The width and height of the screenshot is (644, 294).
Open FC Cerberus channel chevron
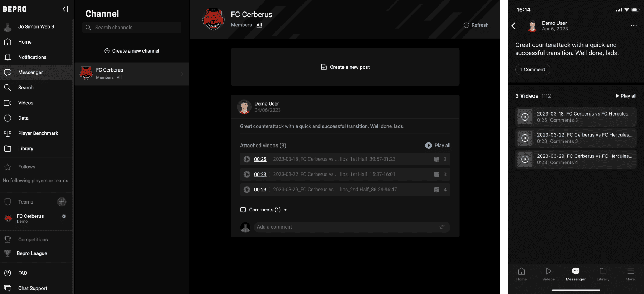pyautogui.click(x=182, y=74)
